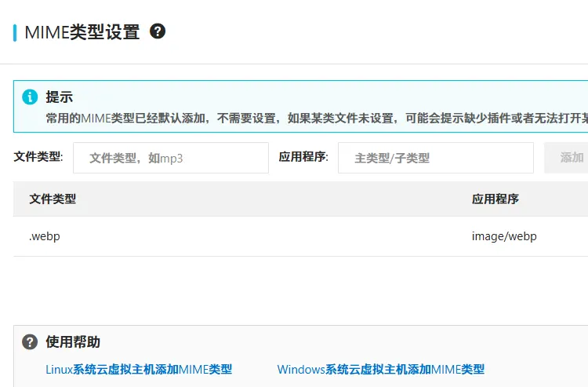Click the question mark icon beside 使用帮助
The height and width of the screenshot is (387, 588).
[30, 341]
